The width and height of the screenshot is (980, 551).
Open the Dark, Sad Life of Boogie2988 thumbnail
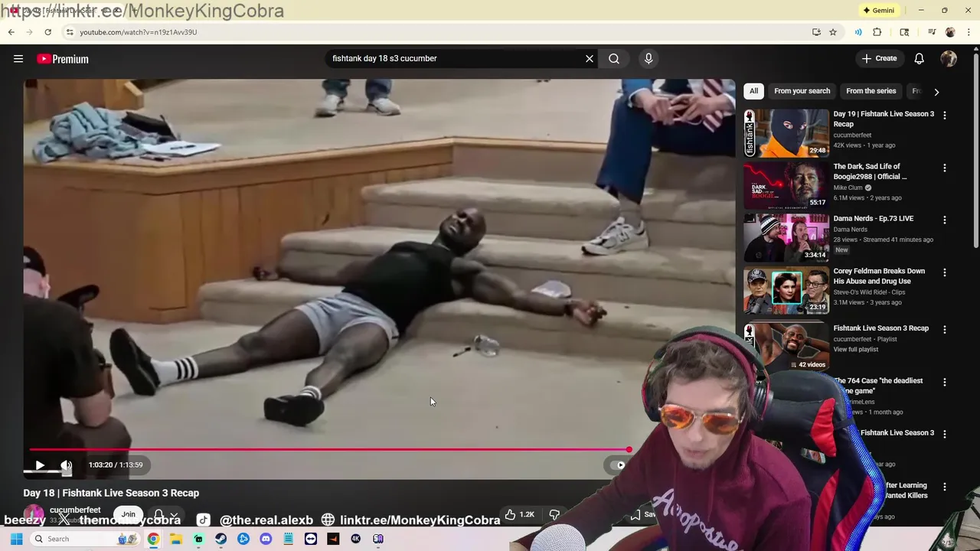coord(786,185)
